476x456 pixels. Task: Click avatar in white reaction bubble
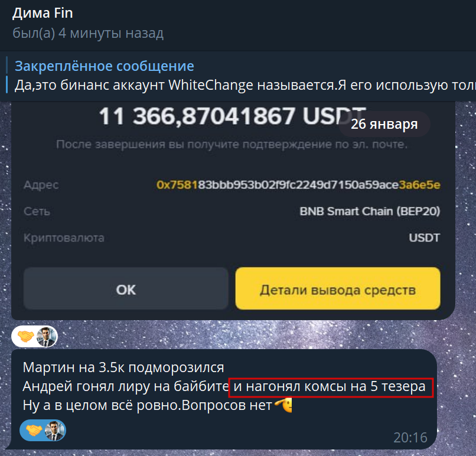(46, 336)
